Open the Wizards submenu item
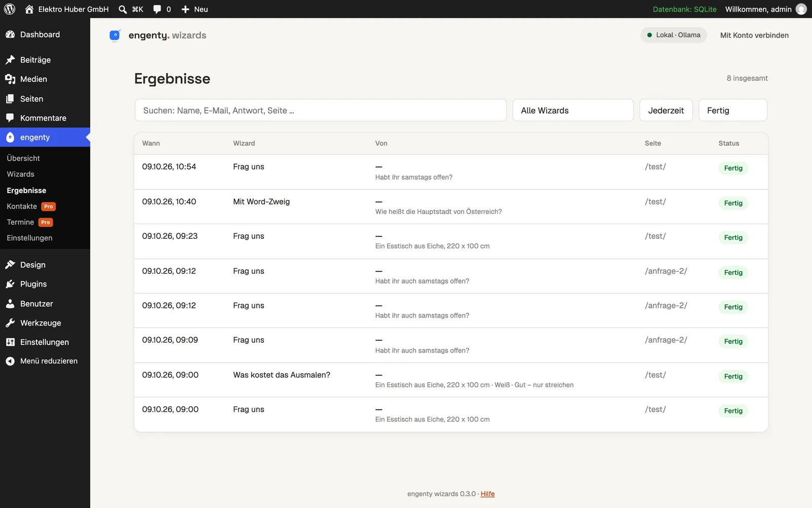Screen dimensions: 812x508 point(21,174)
